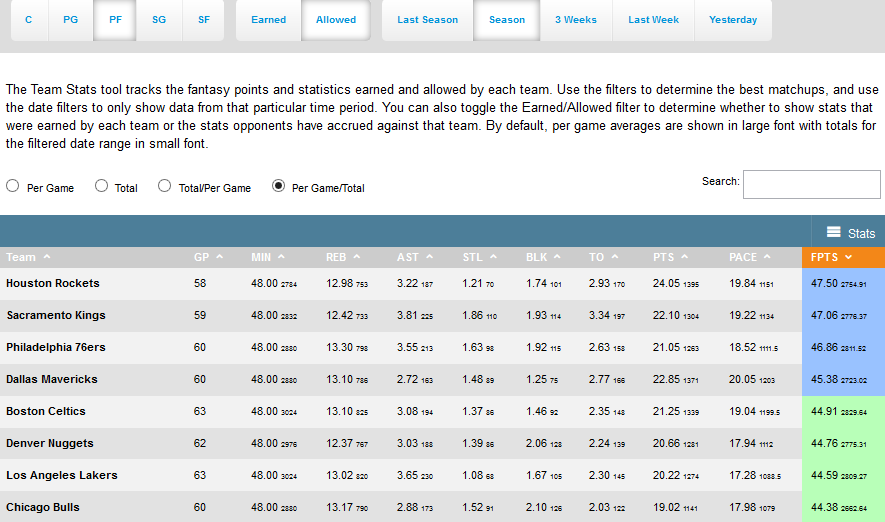Click Houston Rockets FPTS value 47.50

coord(824,283)
